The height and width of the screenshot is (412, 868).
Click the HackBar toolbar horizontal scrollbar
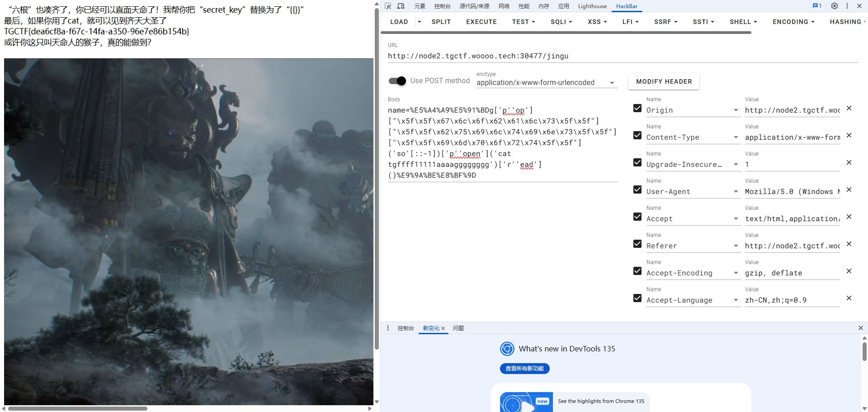(566, 33)
